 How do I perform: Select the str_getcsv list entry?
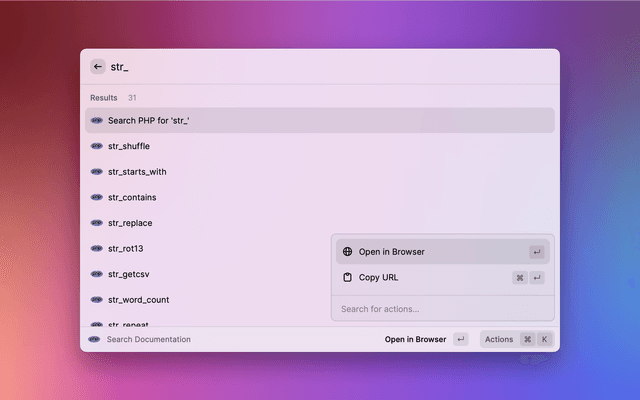(x=200, y=274)
